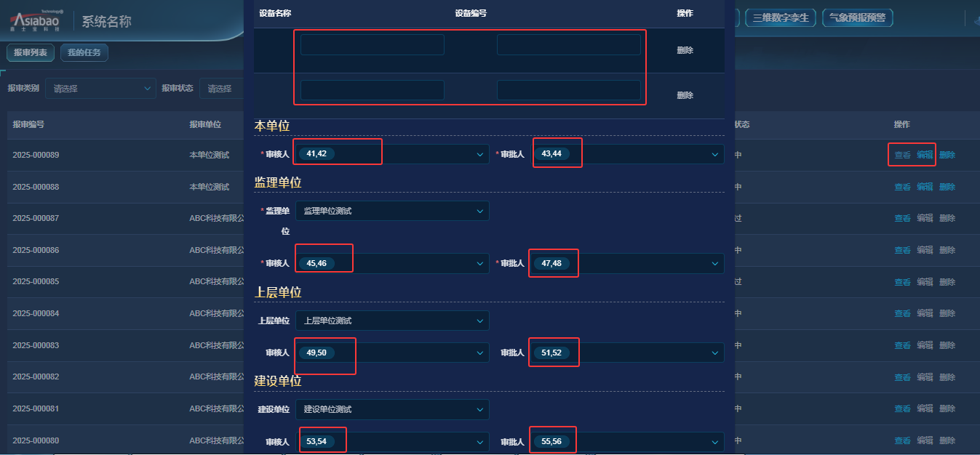Click 删除 for record 2025-000088
Image resolution: width=980 pixels, height=455 pixels.
(947, 187)
